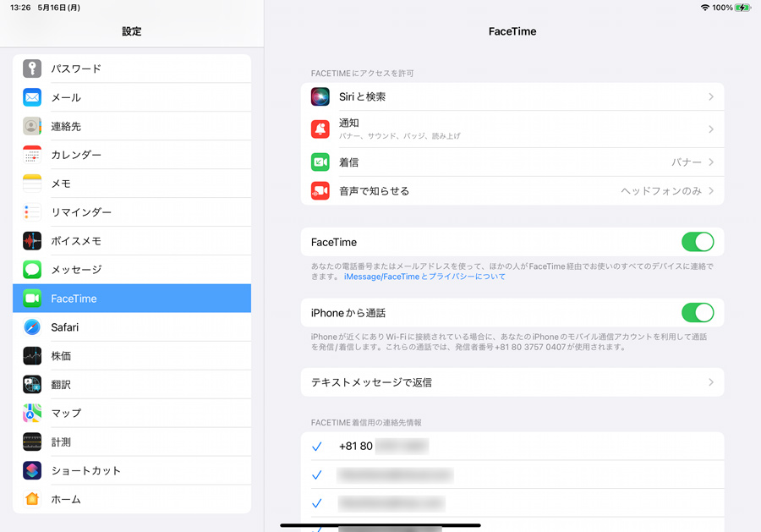
Task: Click the red 通知 bell icon
Action: pyautogui.click(x=320, y=129)
